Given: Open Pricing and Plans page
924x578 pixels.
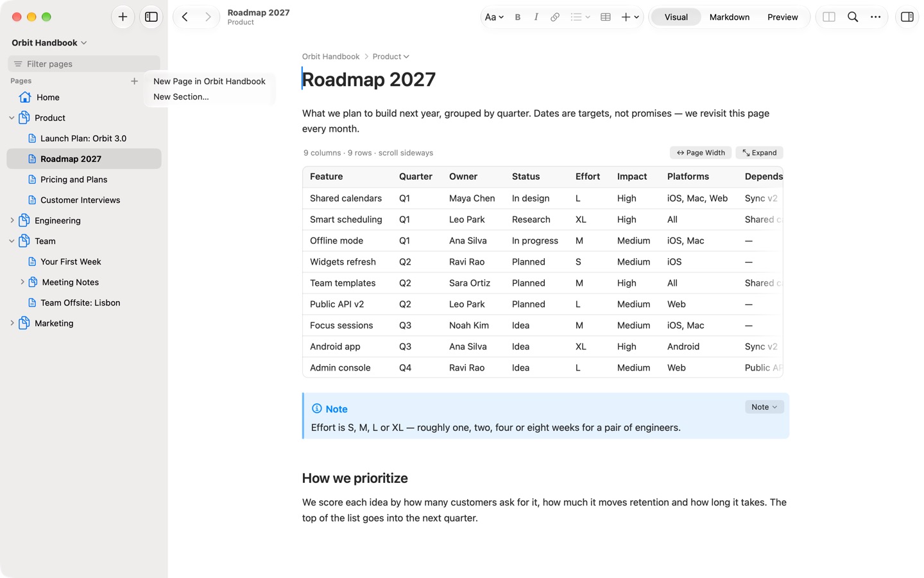Looking at the screenshot, I should point(84,179).
